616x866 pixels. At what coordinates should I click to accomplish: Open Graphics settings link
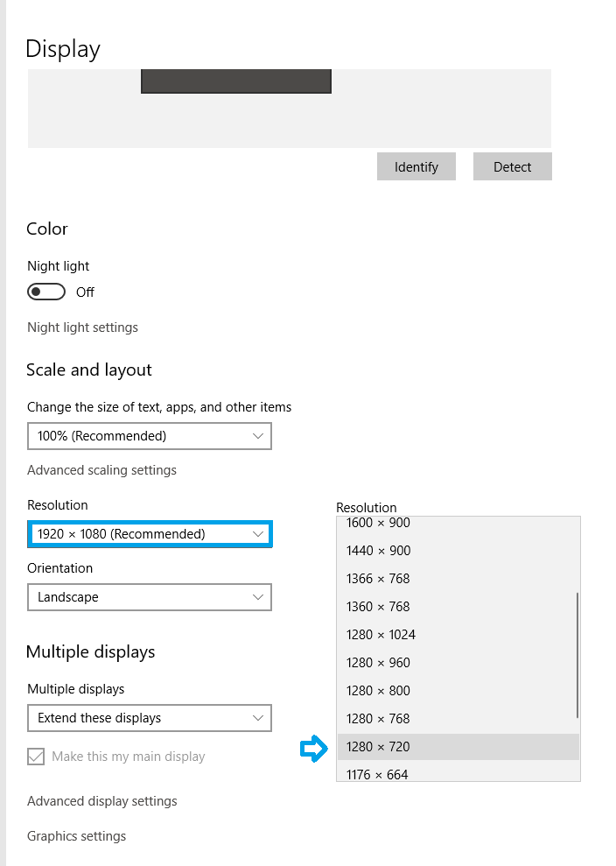[x=76, y=836]
